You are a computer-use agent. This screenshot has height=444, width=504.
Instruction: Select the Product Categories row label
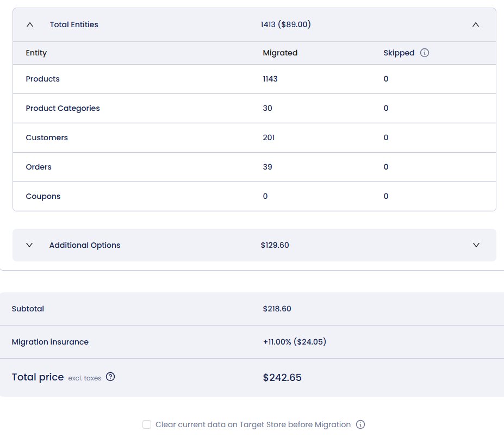[63, 108]
